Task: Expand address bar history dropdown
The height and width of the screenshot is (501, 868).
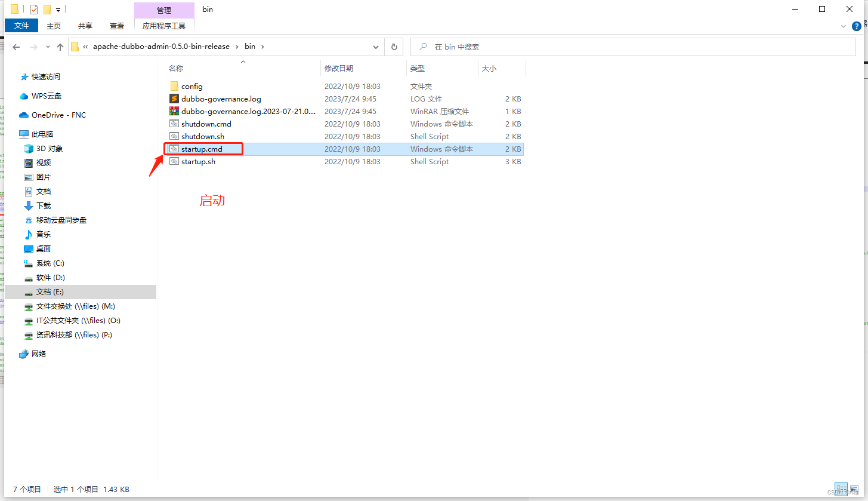Action: coord(376,47)
